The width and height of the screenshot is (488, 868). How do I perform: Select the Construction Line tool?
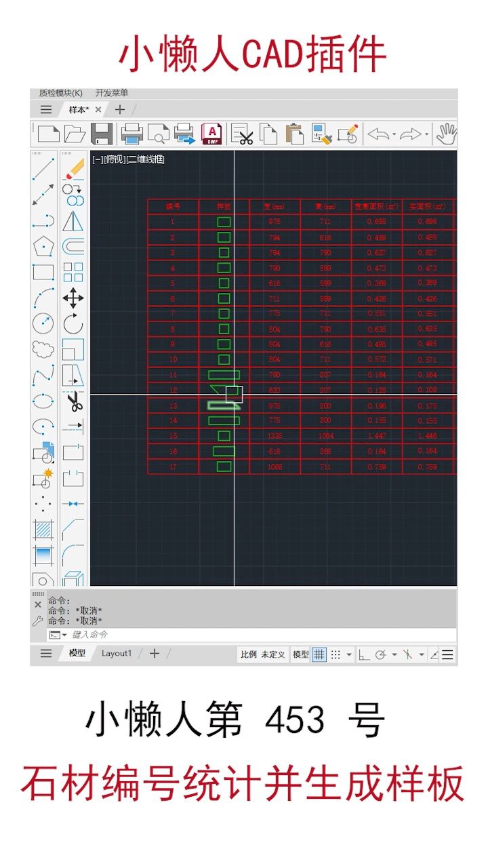click(x=43, y=195)
